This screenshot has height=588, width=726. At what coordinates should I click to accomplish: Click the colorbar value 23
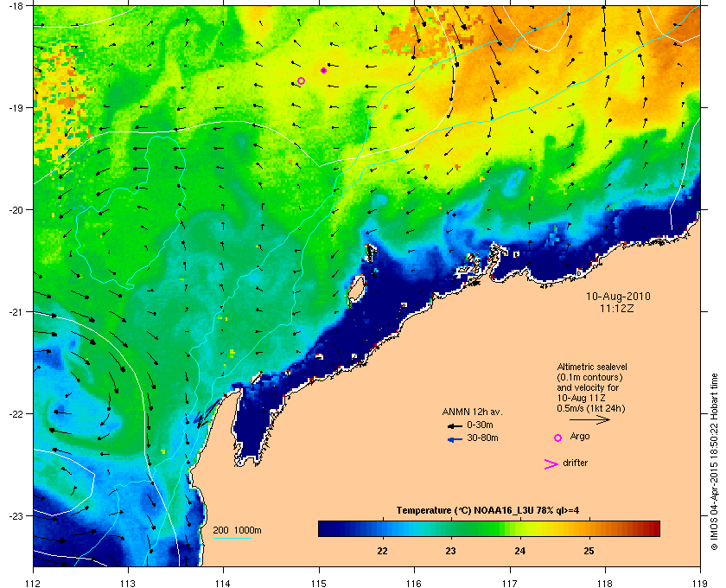click(450, 552)
